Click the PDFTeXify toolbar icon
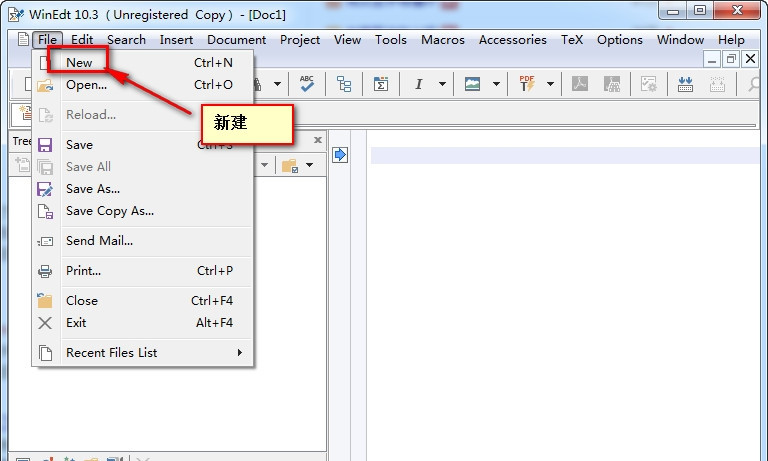768x461 pixels. pyautogui.click(x=527, y=84)
